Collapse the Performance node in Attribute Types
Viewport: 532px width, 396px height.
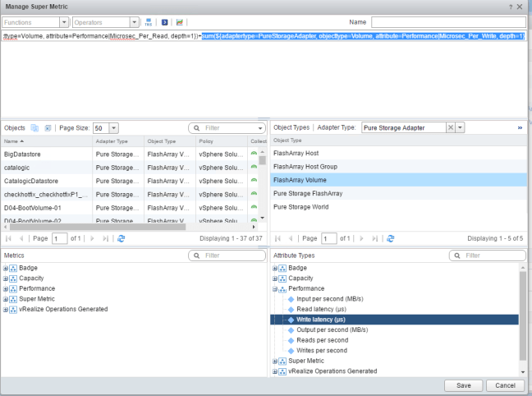point(274,288)
